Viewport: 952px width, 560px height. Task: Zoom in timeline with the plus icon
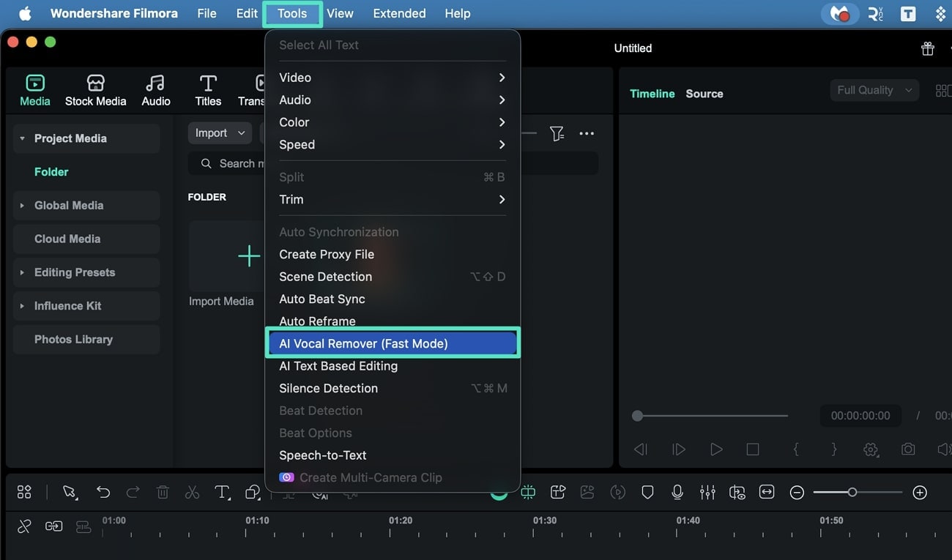[x=920, y=493]
